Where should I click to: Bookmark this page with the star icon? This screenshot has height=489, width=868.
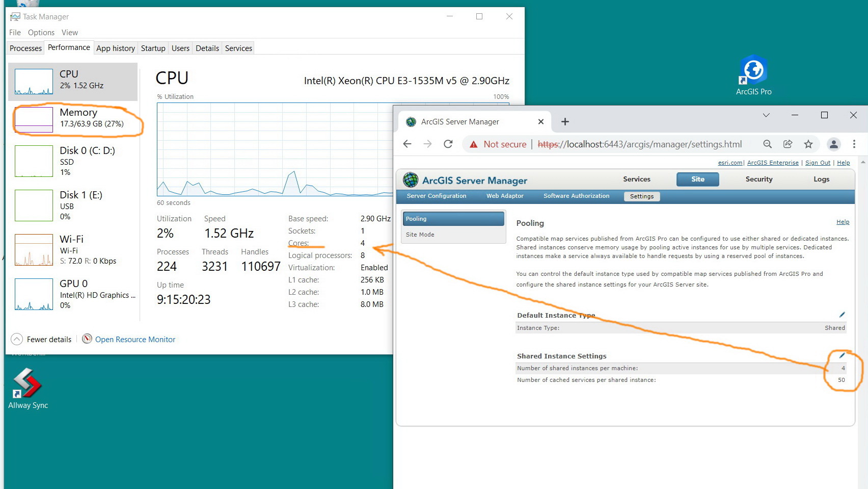click(x=808, y=144)
